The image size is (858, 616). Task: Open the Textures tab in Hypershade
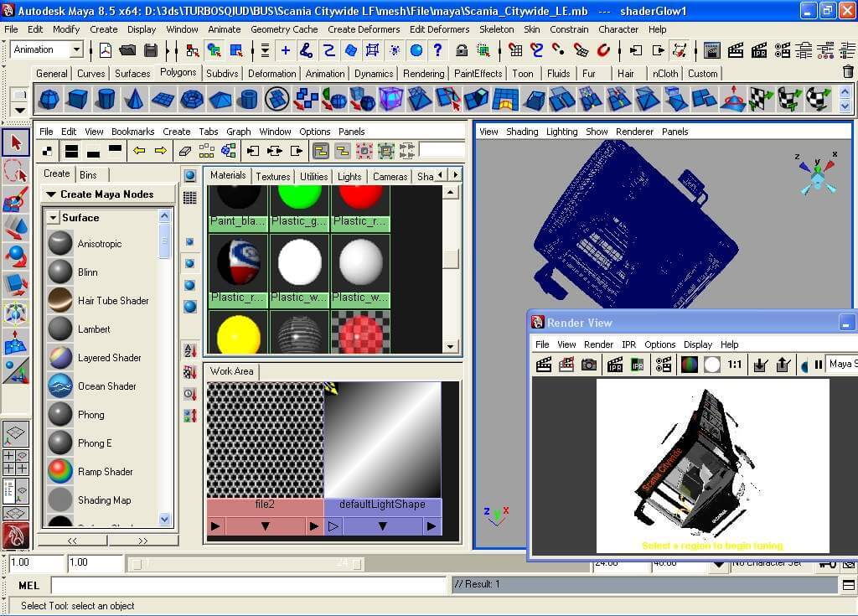point(272,176)
